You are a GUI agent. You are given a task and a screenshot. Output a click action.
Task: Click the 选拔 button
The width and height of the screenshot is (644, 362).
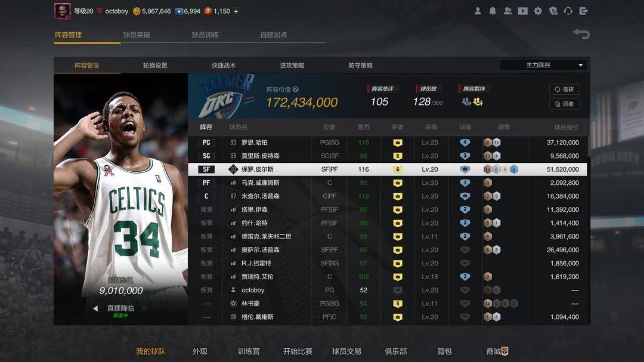(x=564, y=89)
